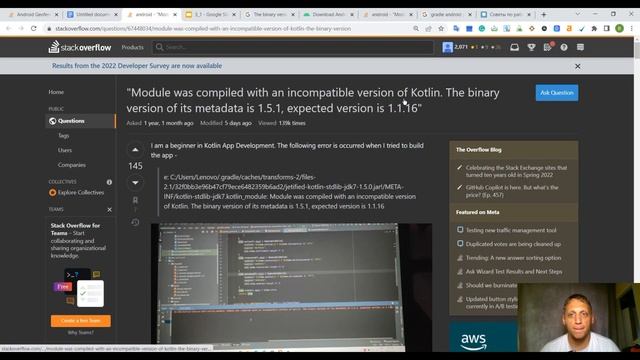This screenshot has width=640, height=360.
Task: Open blog post about Stack Exchange sites turning ten
Action: (516, 171)
